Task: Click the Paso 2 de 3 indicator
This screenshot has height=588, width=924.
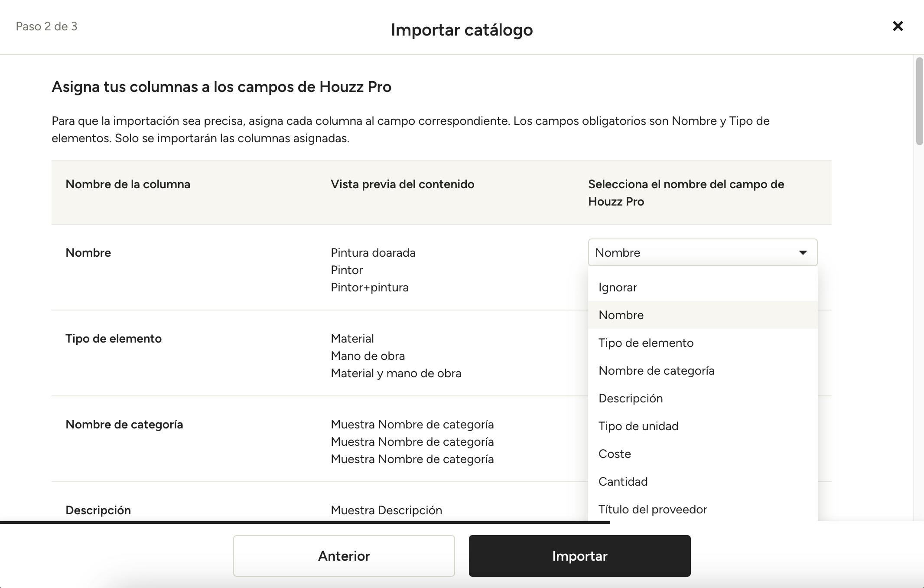Action: click(x=46, y=26)
